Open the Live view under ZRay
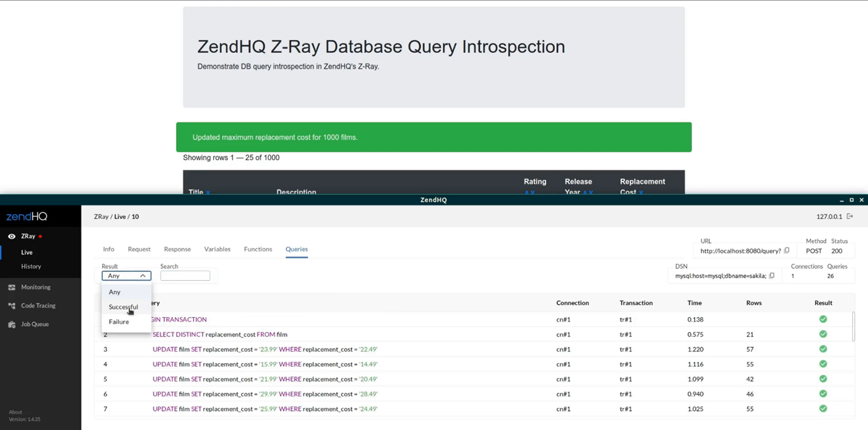 point(27,252)
